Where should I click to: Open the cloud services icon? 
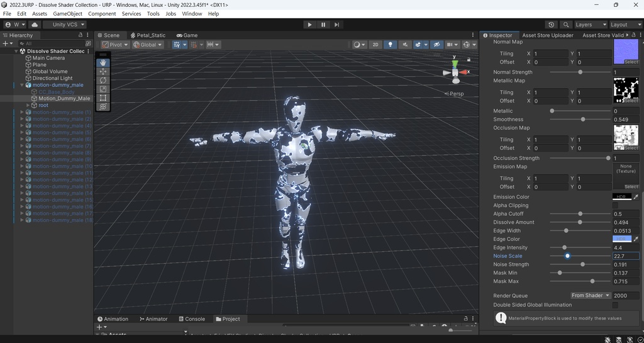click(x=35, y=25)
